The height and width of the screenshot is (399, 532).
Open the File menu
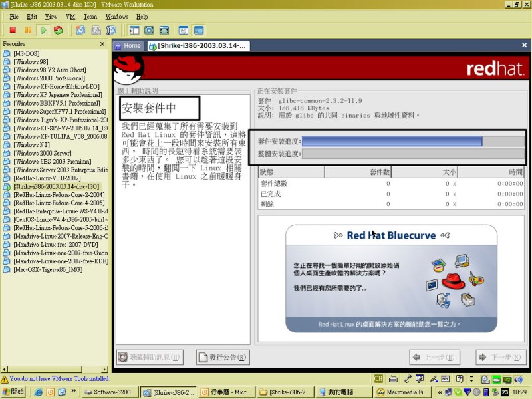point(14,17)
